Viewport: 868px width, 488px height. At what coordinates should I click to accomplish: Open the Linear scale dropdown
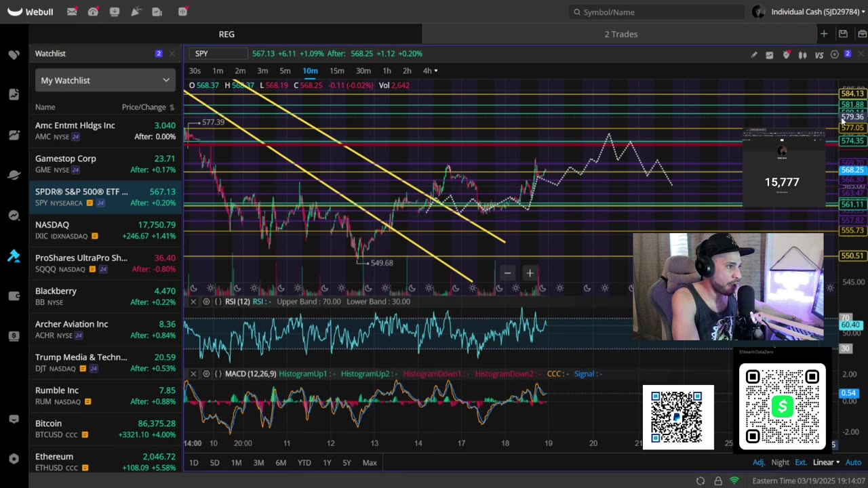tap(826, 462)
